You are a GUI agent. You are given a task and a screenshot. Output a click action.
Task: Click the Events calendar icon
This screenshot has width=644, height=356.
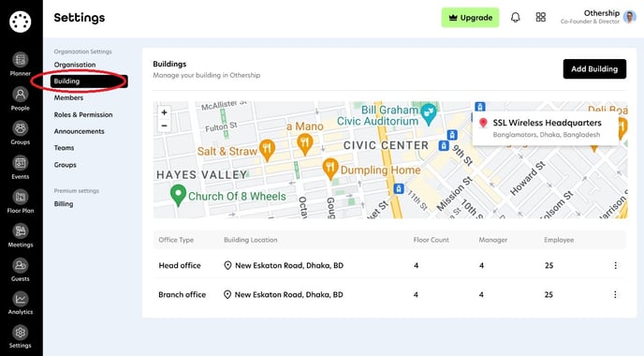21,163
